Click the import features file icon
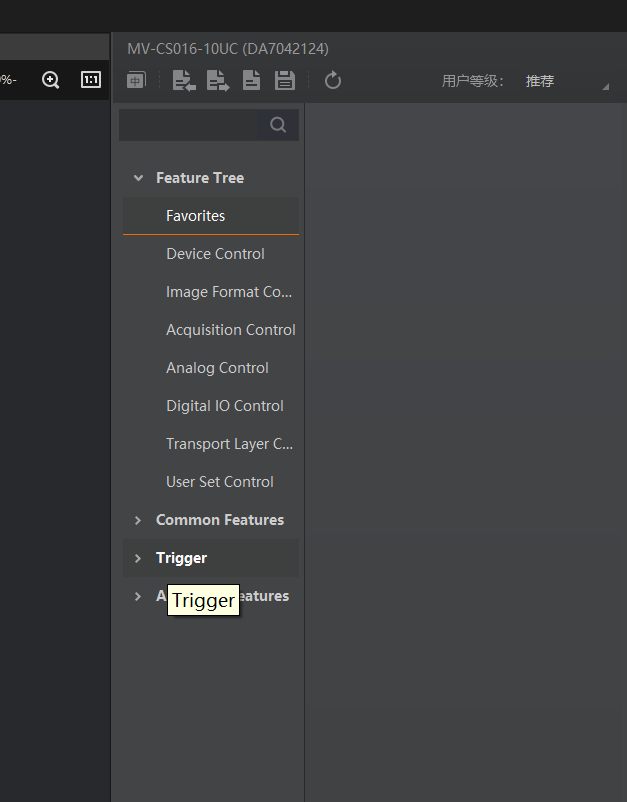 point(183,81)
